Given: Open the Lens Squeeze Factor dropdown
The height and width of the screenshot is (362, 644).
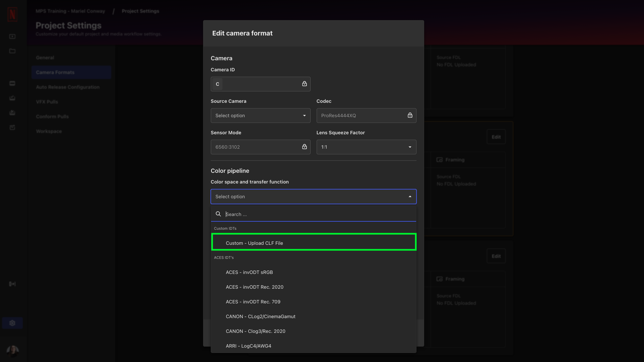Looking at the screenshot, I should (366, 147).
